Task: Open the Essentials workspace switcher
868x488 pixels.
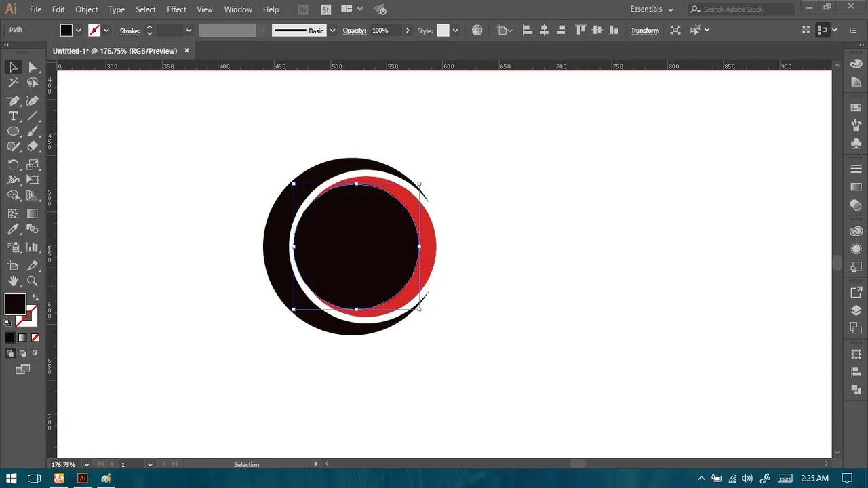Action: [x=652, y=9]
